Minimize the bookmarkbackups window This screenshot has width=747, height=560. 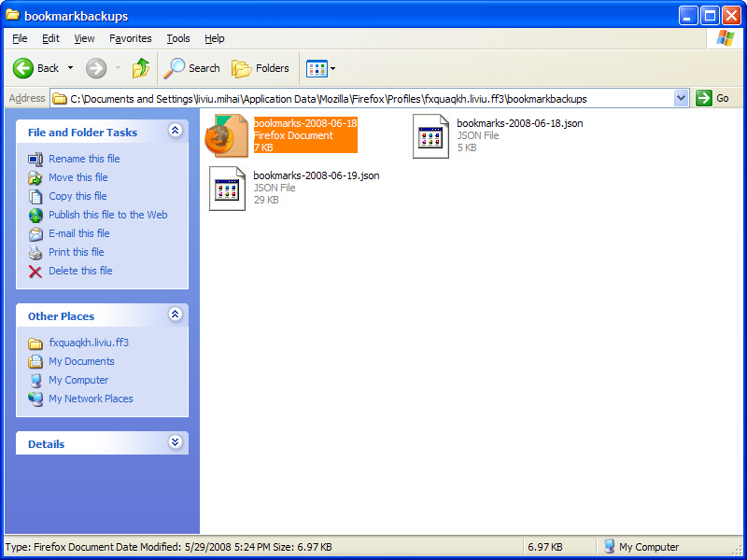tap(687, 16)
